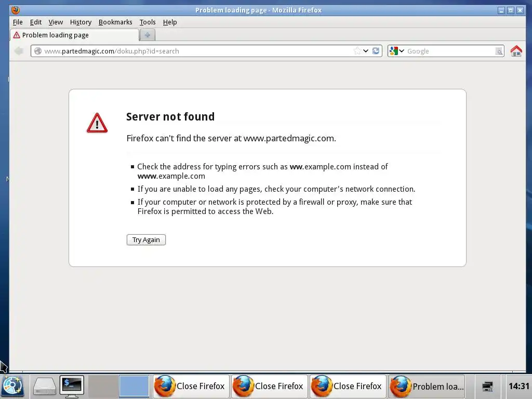Go to the Home page icon
Screen dimensions: 532x399
pos(516,51)
